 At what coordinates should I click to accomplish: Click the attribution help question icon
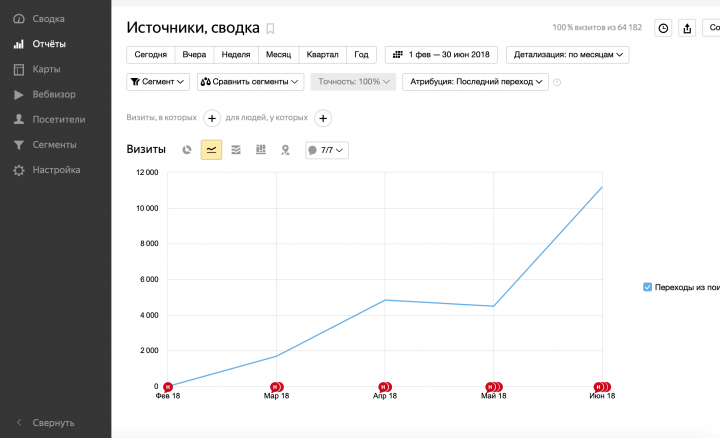click(x=557, y=82)
